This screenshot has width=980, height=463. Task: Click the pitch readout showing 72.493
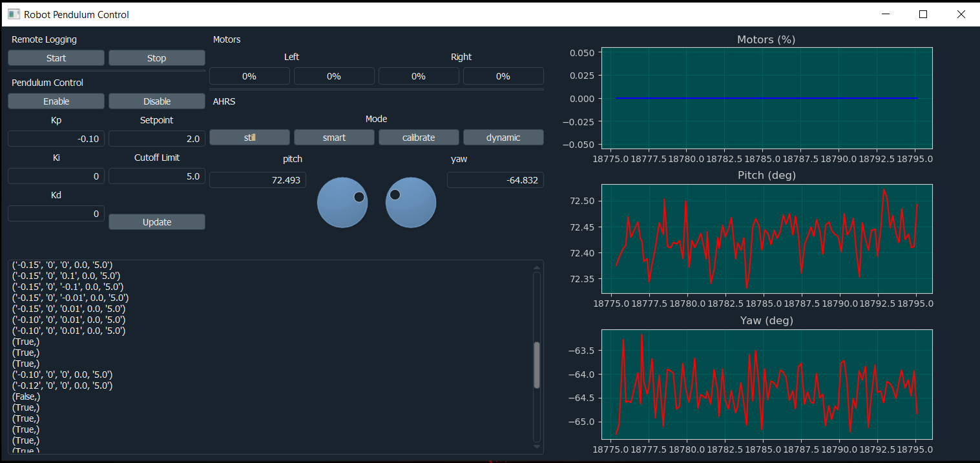point(258,180)
